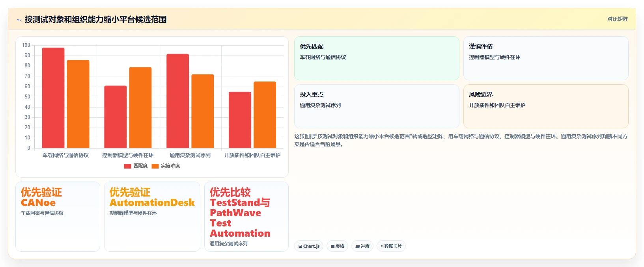Viewport: 644px width, 267px height.
Task: Click the 表格 chip square icon
Action: coord(332,246)
